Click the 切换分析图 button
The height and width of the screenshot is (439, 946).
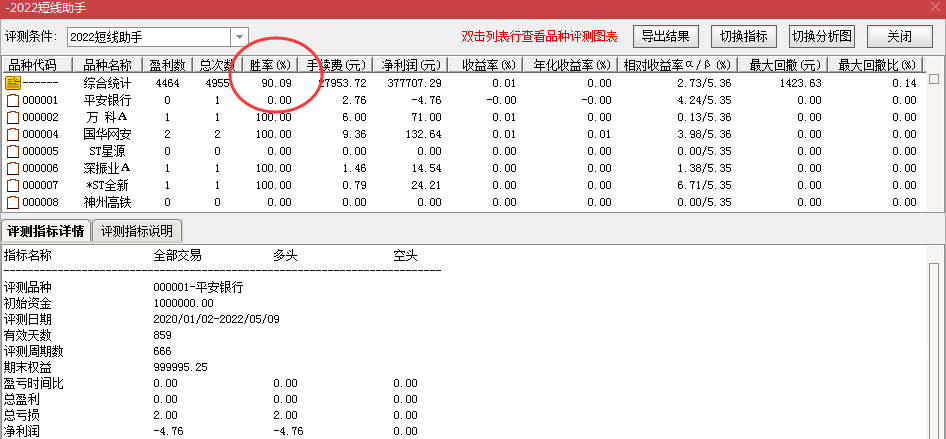click(822, 36)
